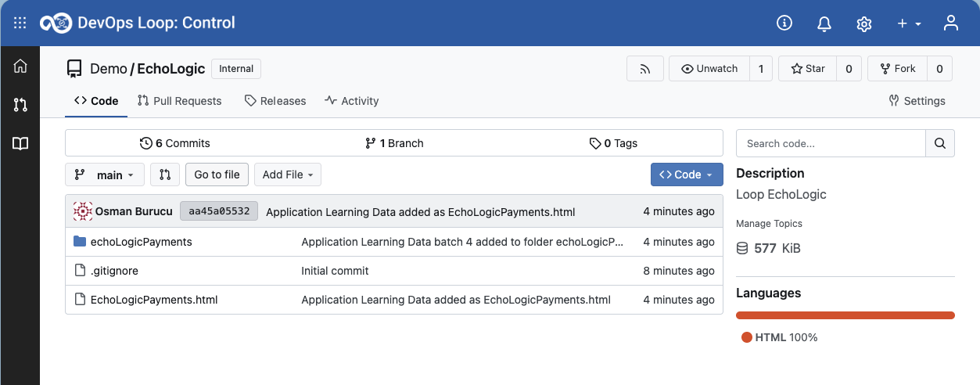Open the stargazers count next to Star
980x385 pixels.
click(849, 68)
